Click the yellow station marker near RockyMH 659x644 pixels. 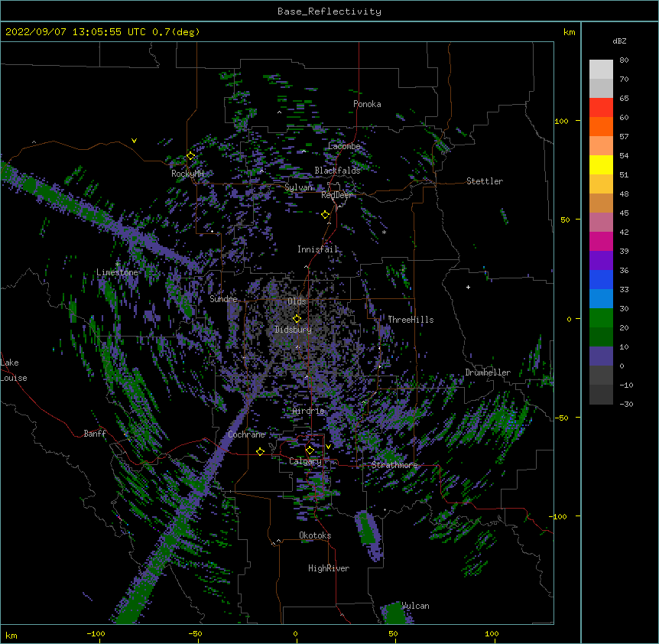point(191,156)
